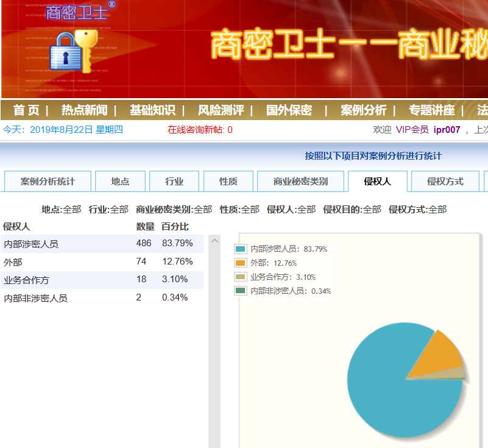Click the 性质:全部 filter text
The height and width of the screenshot is (448, 488).
tap(239, 210)
